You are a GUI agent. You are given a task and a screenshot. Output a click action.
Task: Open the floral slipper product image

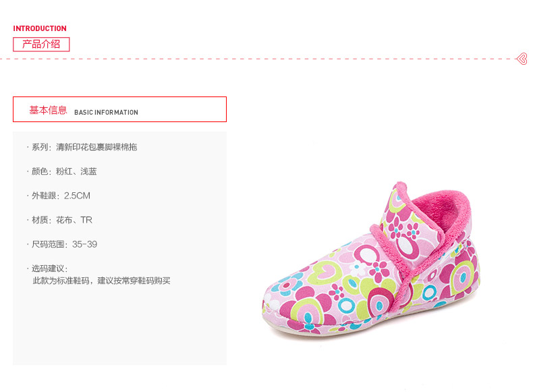pos(371,263)
